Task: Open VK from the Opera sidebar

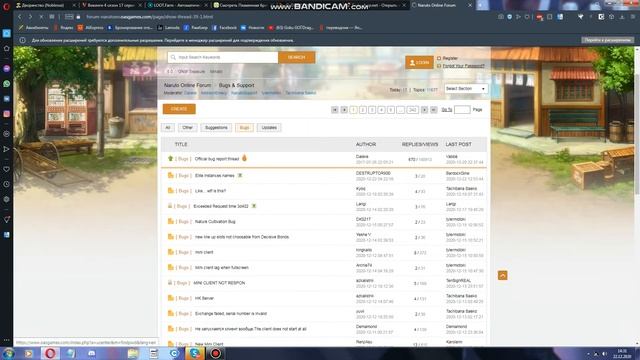Action: 7,99
